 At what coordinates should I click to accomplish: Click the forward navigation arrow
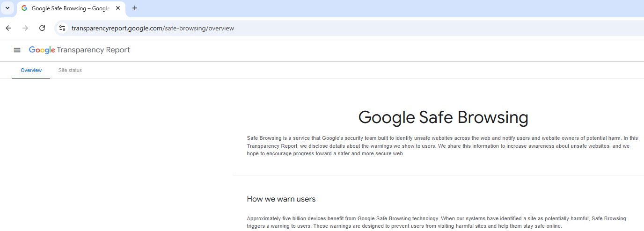tap(25, 28)
